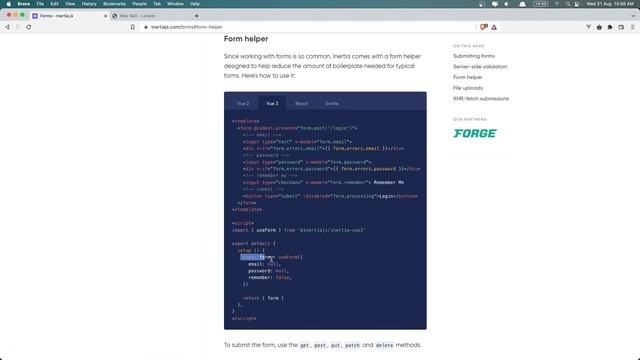Close the Forms - Inertia.js tab
Viewport: 640px width, 360px height.
tap(105, 16)
